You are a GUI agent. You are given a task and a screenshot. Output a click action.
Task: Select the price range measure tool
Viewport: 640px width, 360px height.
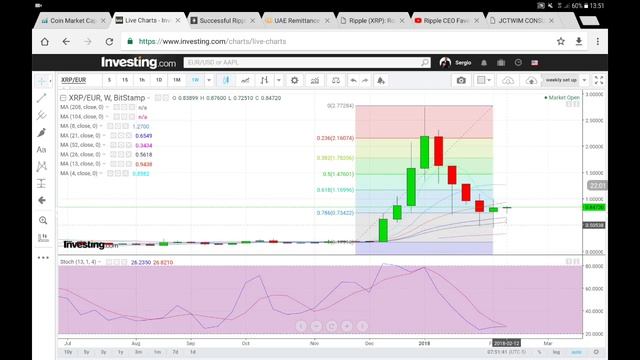tap(42, 184)
